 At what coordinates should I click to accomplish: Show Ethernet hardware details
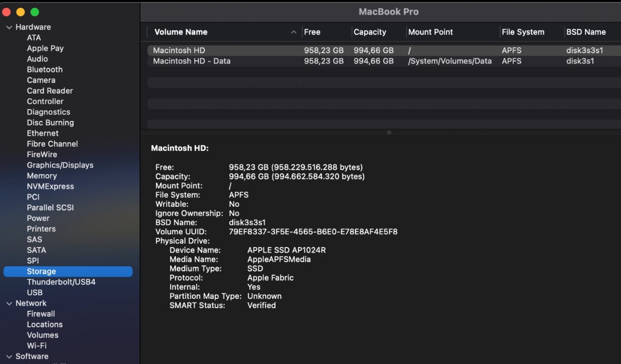pyautogui.click(x=43, y=133)
